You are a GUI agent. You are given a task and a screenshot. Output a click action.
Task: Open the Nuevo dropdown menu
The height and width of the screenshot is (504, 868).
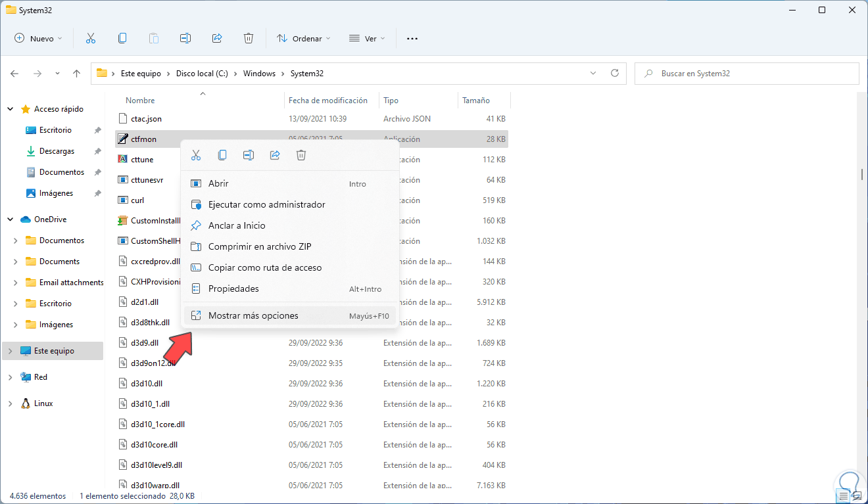(x=38, y=38)
